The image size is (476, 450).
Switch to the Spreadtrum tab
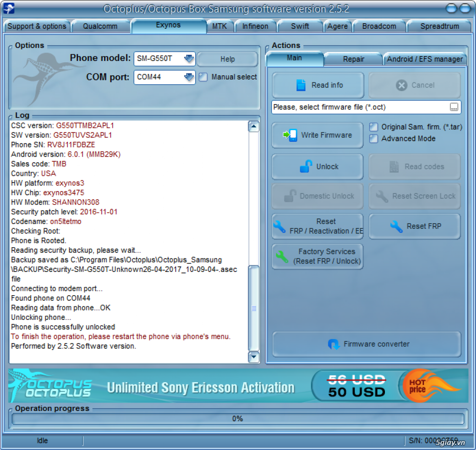pos(440,26)
